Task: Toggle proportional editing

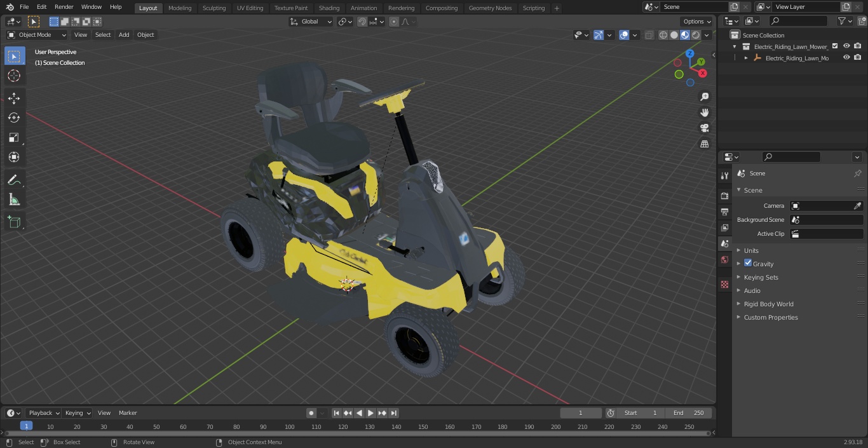Action: 394,22
